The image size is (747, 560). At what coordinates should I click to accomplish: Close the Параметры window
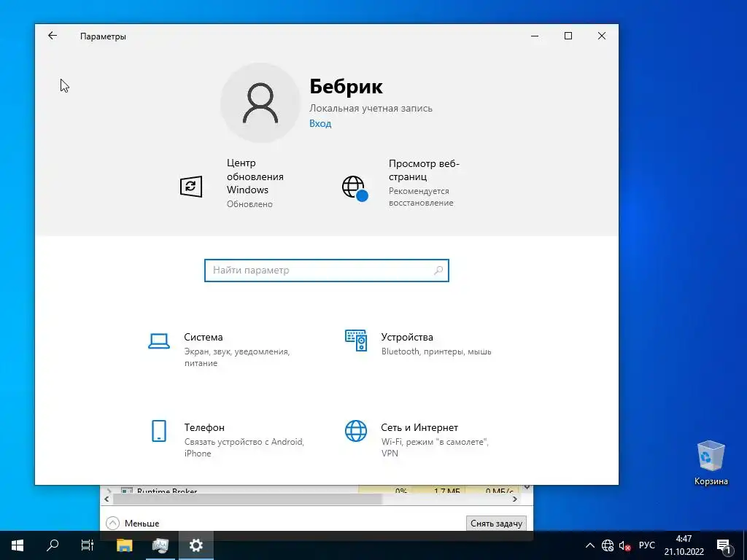(x=602, y=36)
